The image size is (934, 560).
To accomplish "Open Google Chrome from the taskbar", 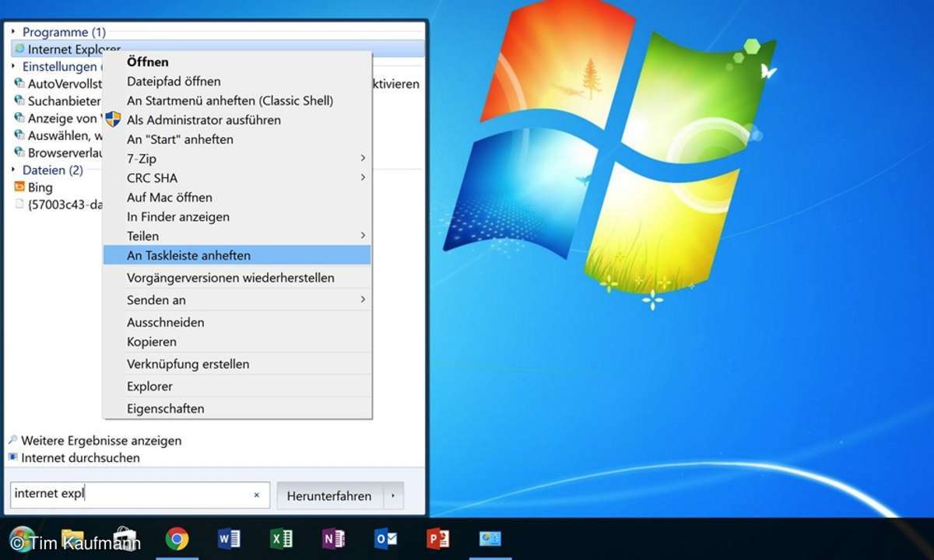I will click(x=177, y=538).
